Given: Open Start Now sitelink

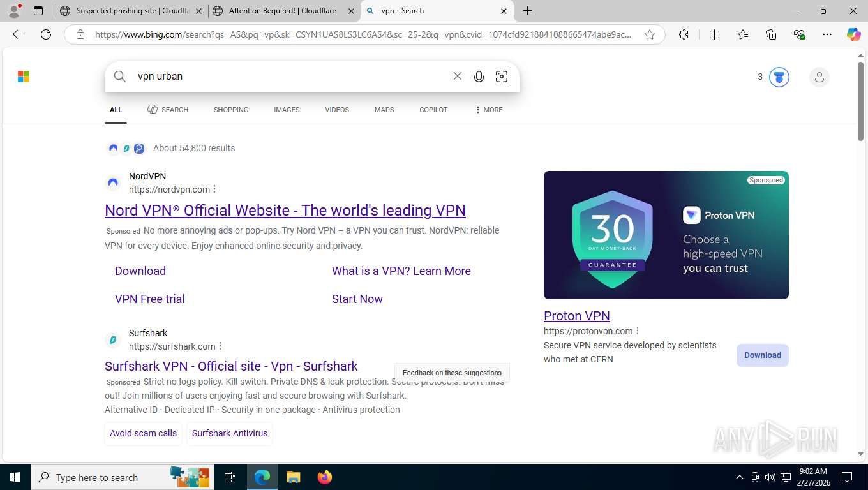Looking at the screenshot, I should (x=357, y=299).
